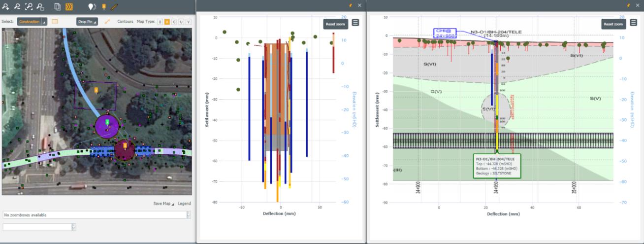Select map type B

click(x=160, y=22)
